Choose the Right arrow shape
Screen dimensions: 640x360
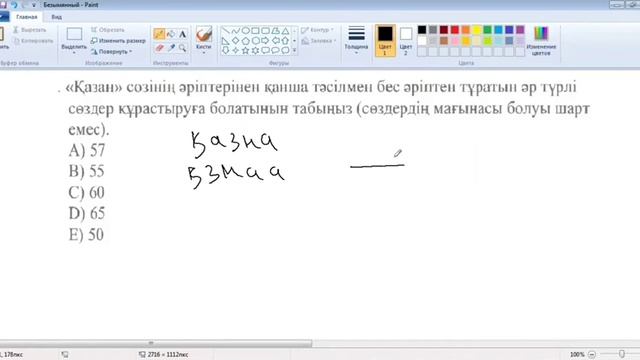click(x=265, y=40)
